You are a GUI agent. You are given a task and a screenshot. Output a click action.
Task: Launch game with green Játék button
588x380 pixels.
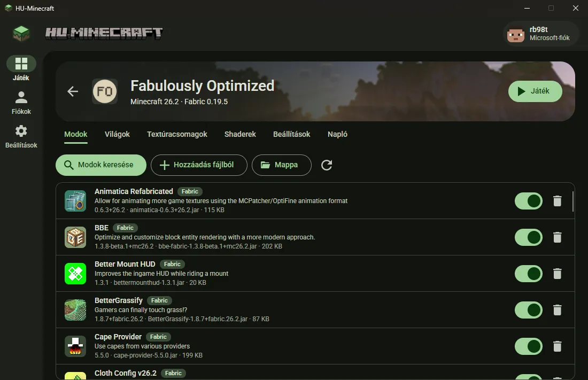pos(535,91)
